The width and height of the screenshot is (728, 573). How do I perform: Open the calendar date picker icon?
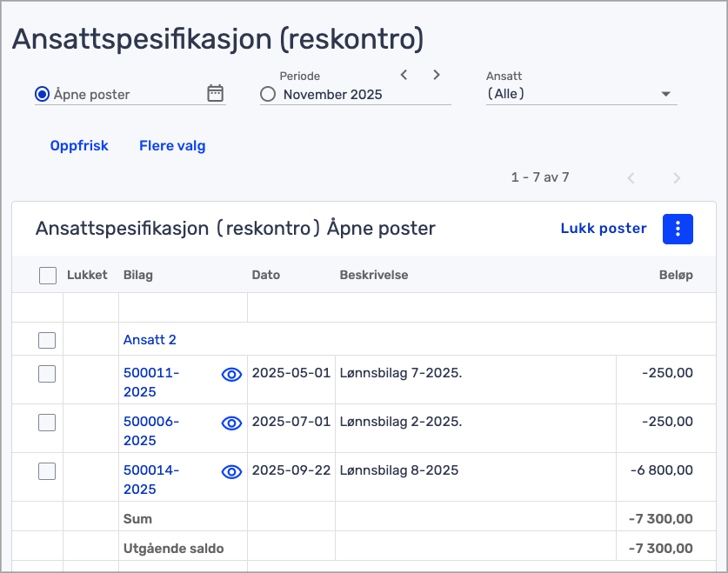(216, 94)
